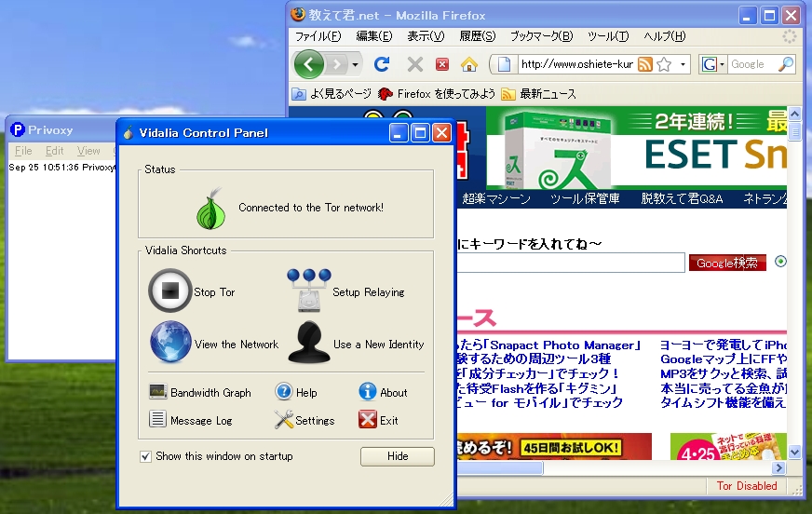Open the Message Log

[x=191, y=420]
